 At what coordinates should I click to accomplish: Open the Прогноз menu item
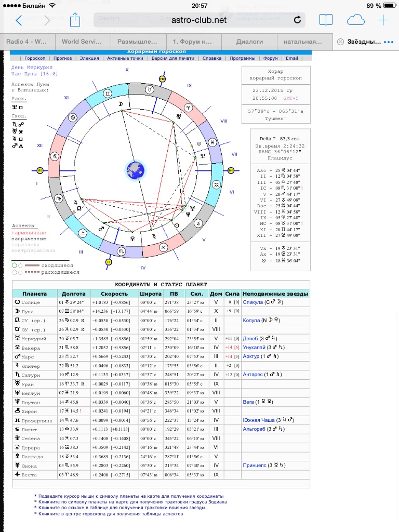(63, 58)
